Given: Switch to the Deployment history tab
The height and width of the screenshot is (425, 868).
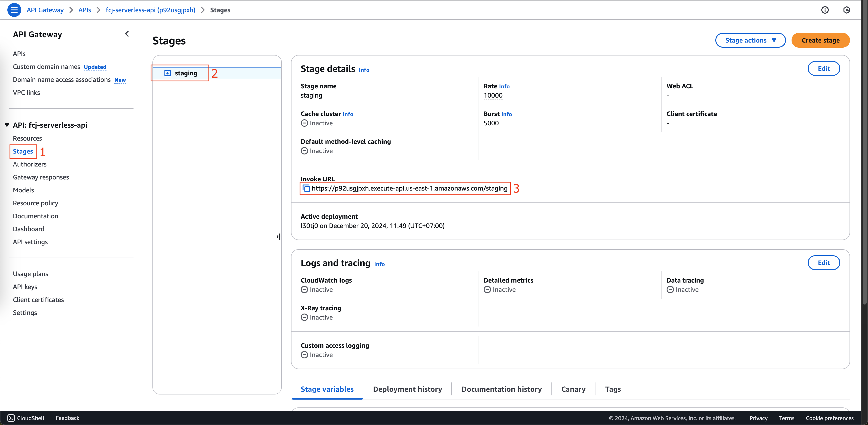Looking at the screenshot, I should [407, 389].
